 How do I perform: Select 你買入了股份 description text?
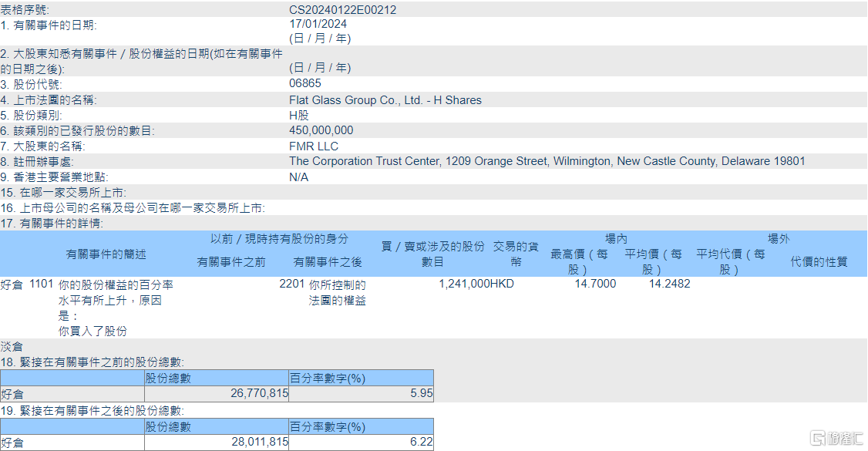coord(93,332)
